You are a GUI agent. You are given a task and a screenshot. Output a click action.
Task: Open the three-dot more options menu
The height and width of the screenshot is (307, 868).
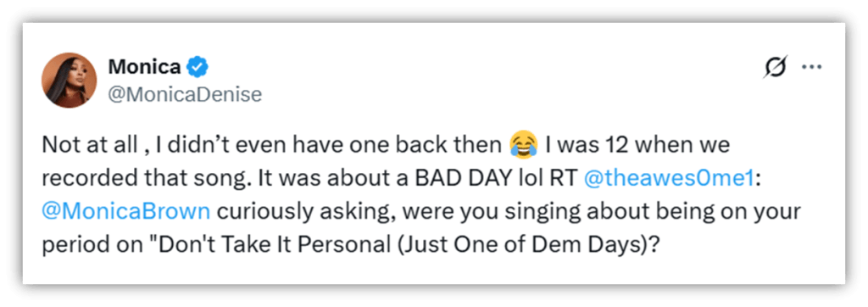click(811, 68)
